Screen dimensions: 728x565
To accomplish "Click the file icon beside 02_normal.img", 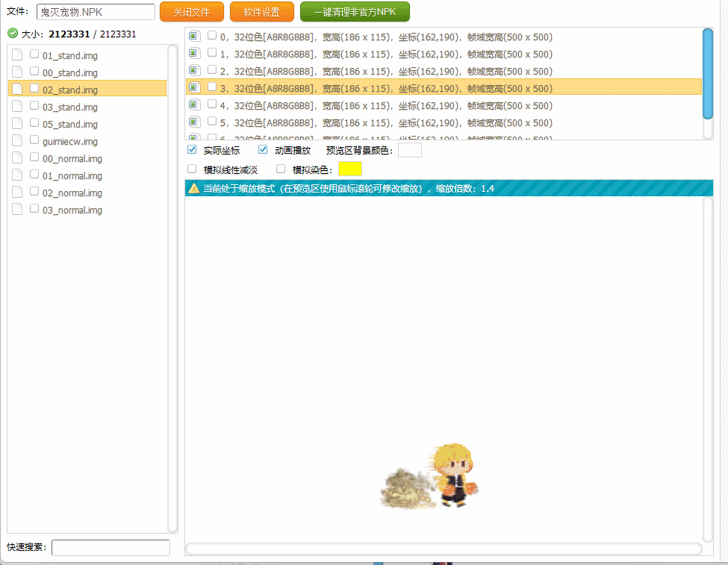I will point(17,193).
